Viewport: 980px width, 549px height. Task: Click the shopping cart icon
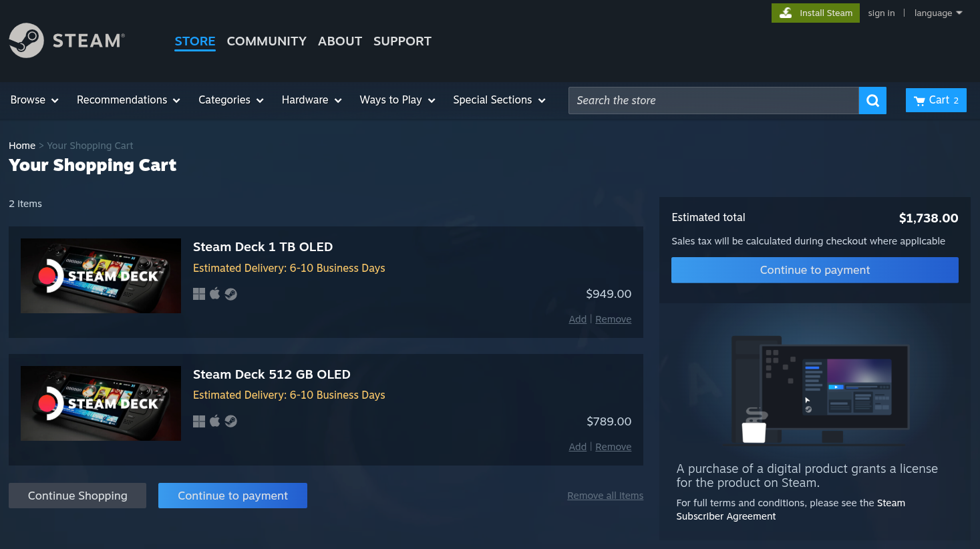920,101
